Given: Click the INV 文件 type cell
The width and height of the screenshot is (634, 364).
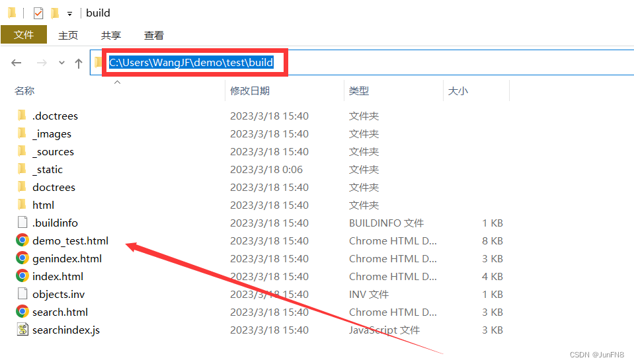Looking at the screenshot, I should click(x=369, y=294).
